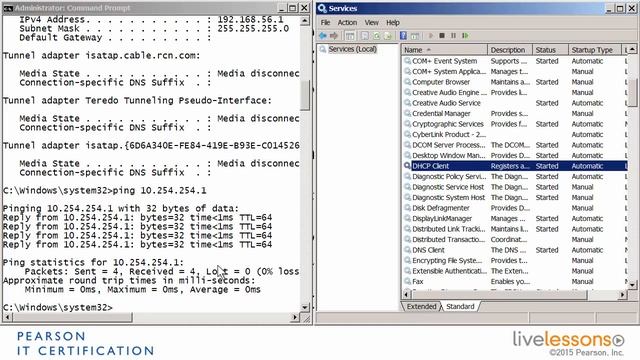Image resolution: width=640 pixels, height=360 pixels.
Task: Click the Command Prompt title bar icon
Action: tap(8, 8)
